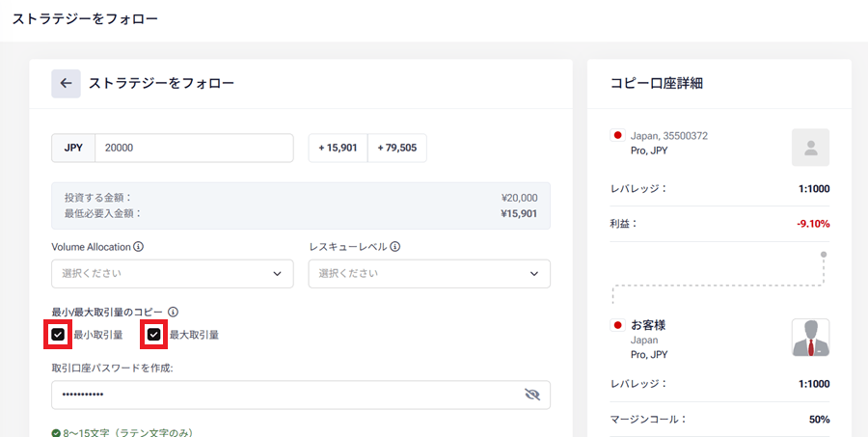Open the Volume Allocation dropdown
Image resolution: width=868 pixels, height=437 pixels.
(x=173, y=274)
